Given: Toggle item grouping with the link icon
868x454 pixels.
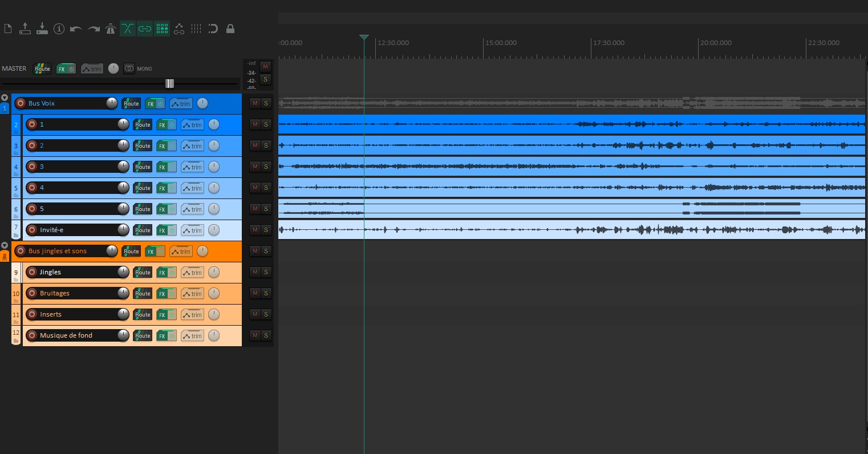Looking at the screenshot, I should tap(145, 29).
